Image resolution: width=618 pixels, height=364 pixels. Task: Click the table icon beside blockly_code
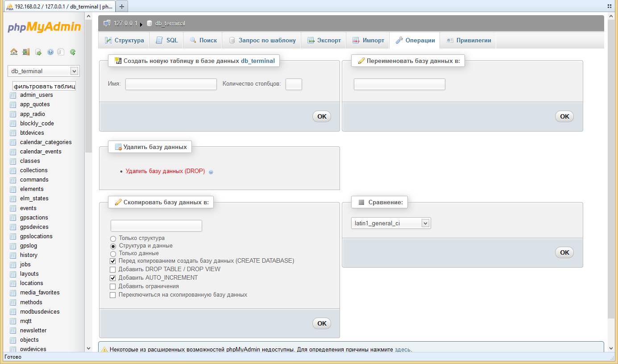[x=13, y=124]
